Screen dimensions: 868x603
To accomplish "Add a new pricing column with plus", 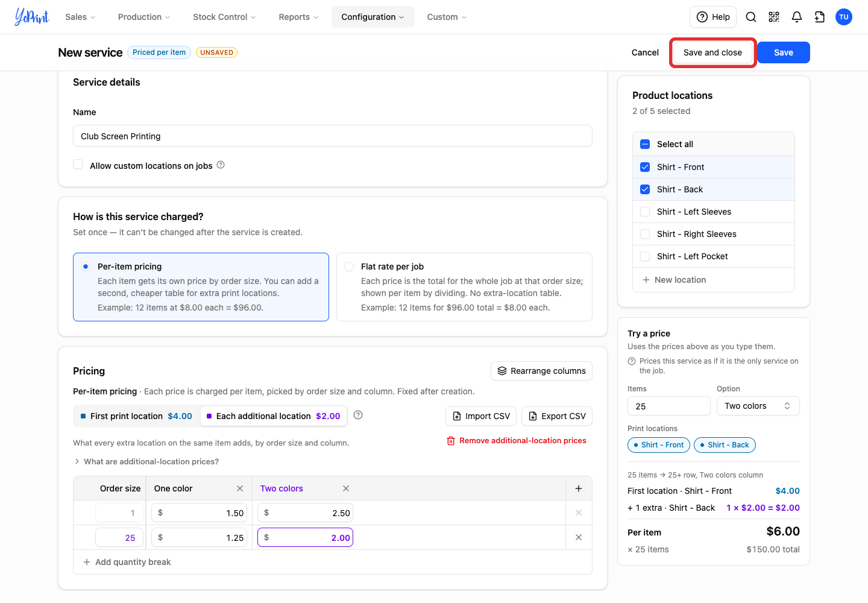I will coord(579,488).
